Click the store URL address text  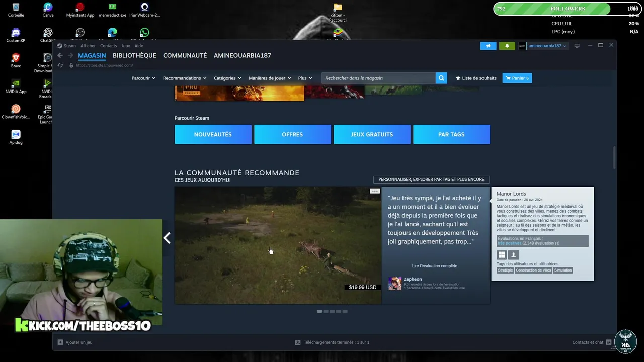pyautogui.click(x=104, y=65)
